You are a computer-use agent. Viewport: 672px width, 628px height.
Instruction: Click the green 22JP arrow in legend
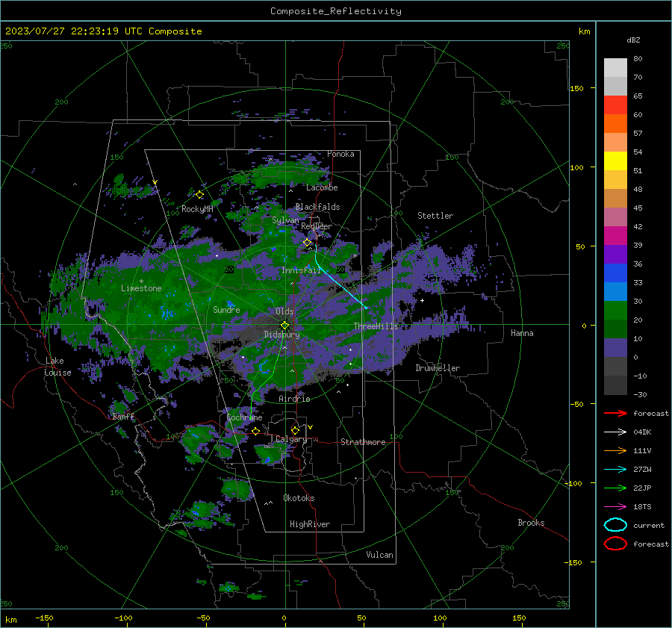[x=615, y=488]
